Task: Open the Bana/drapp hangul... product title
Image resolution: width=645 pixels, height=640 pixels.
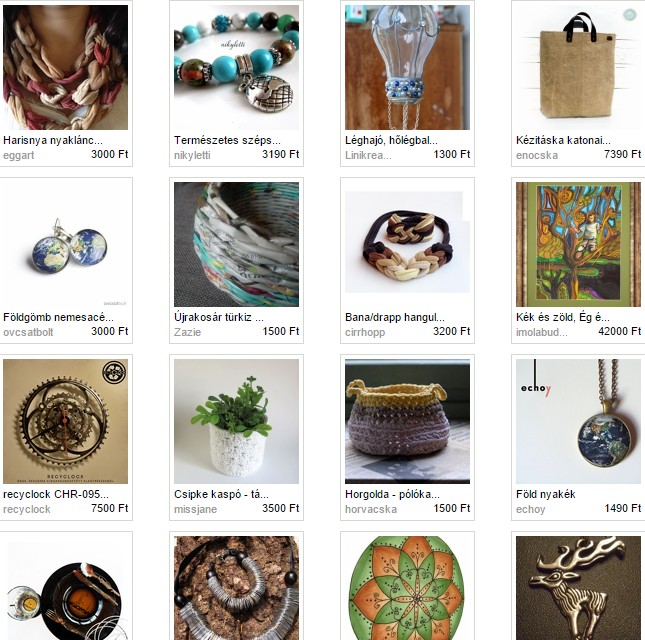Action: [395, 317]
